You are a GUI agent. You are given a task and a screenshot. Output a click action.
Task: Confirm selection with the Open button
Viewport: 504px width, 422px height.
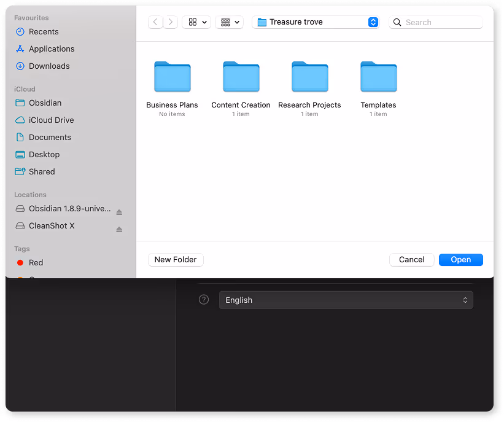point(460,259)
